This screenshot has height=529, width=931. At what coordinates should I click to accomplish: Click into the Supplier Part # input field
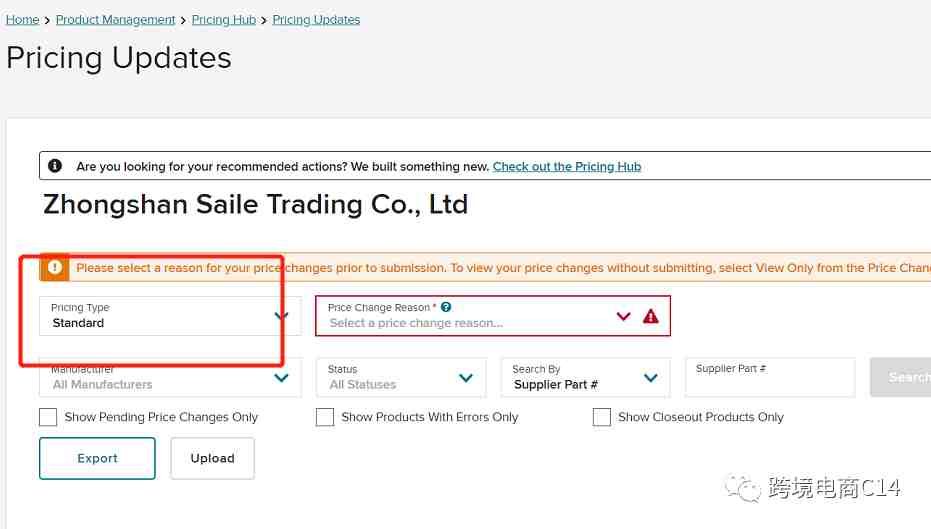770,377
